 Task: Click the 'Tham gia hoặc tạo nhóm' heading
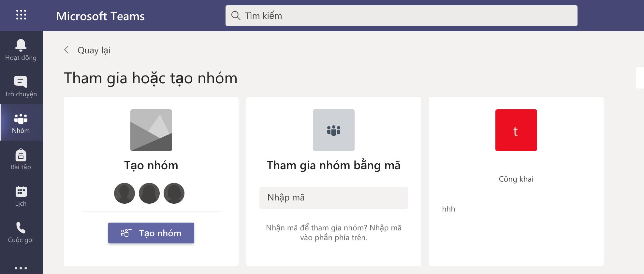151,78
